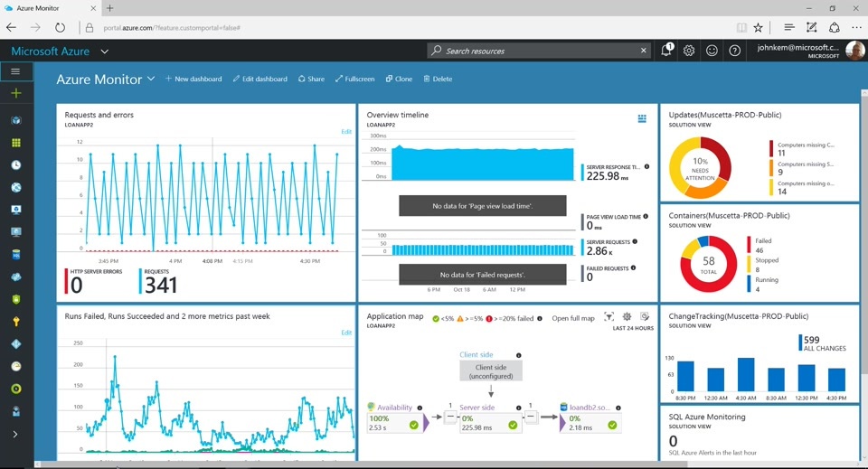Click red Failed legend swatch in Containers

749,245
